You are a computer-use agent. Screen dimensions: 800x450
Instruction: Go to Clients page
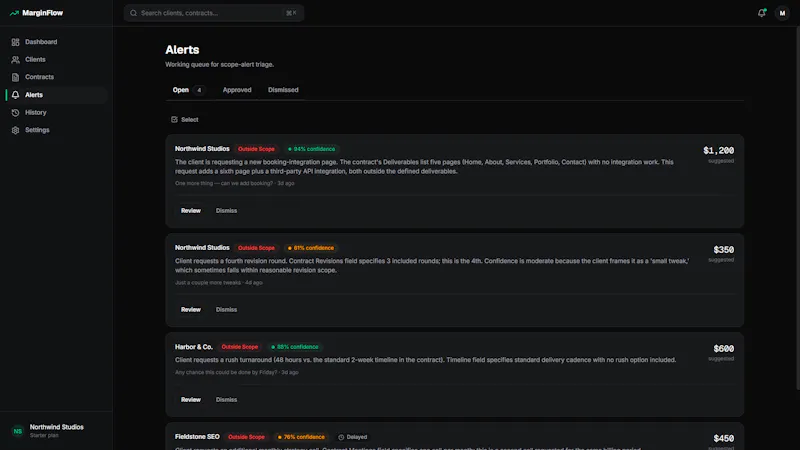[x=56, y=60]
